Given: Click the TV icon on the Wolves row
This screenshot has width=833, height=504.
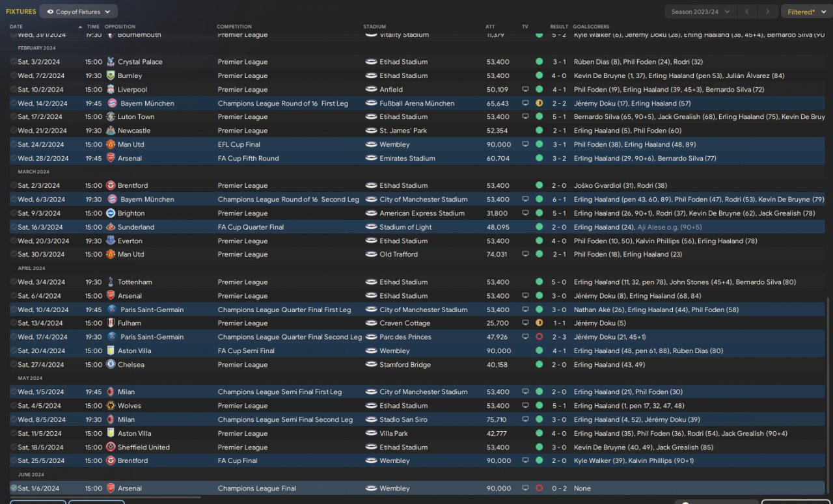Looking at the screenshot, I should 525,406.
